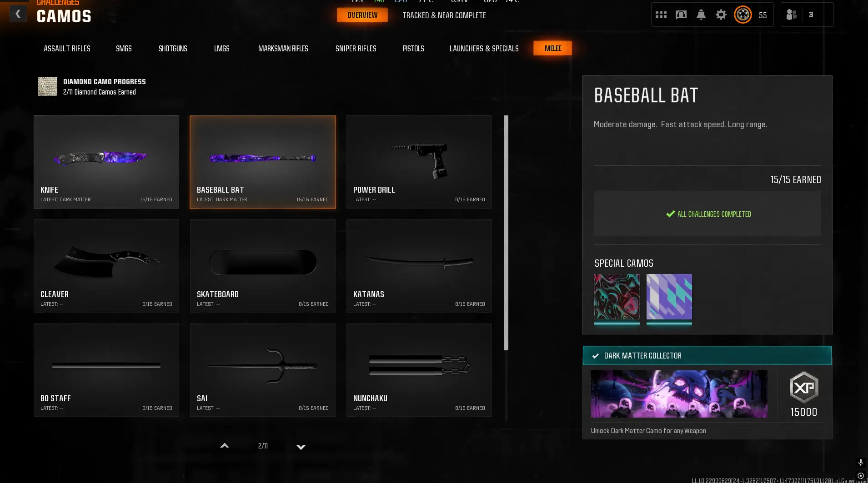Select the Sai weapon card
This screenshot has width=868, height=483.
(263, 370)
